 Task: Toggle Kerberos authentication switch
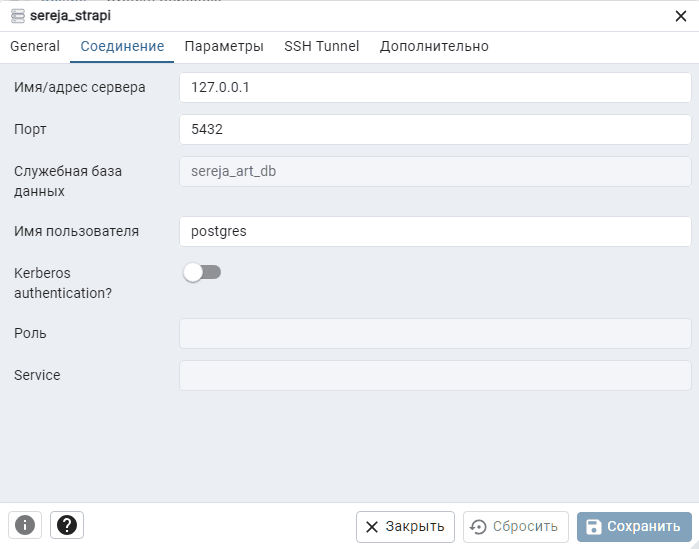pos(202,272)
